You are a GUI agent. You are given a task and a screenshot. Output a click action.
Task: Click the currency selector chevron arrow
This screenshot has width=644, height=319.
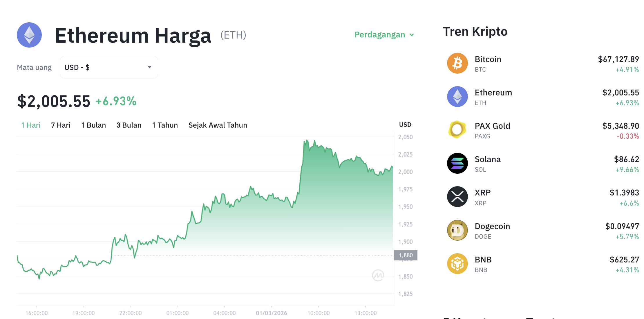(x=150, y=67)
